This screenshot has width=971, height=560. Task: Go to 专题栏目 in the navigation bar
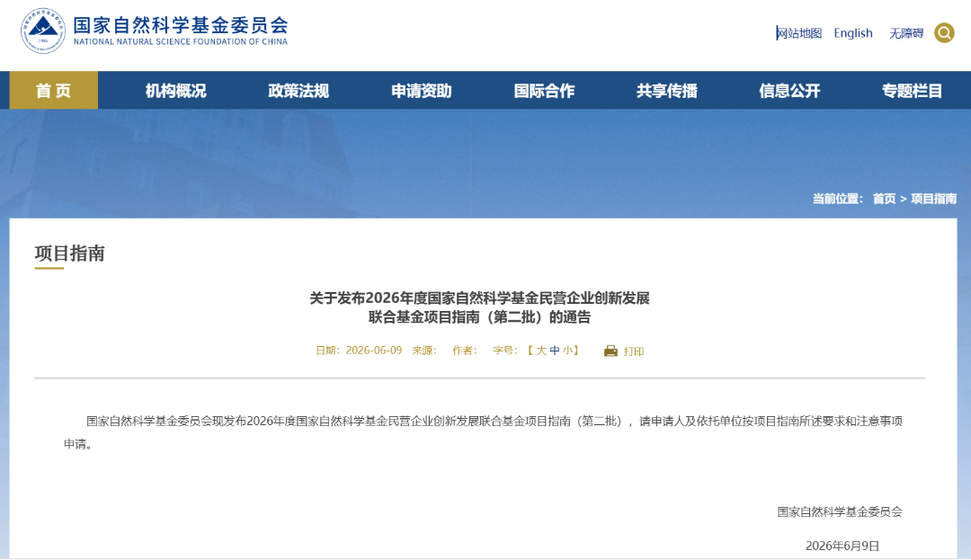913,91
